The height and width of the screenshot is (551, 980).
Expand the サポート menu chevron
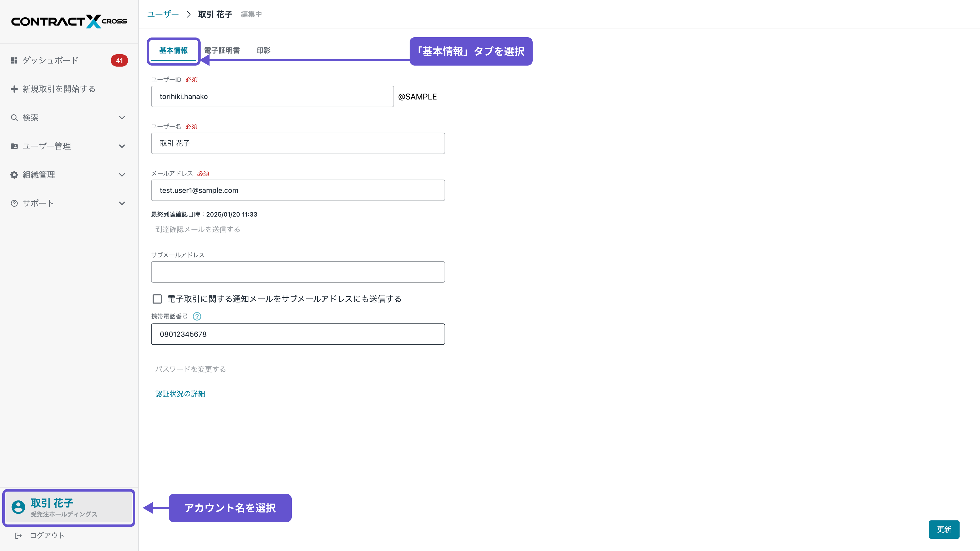click(x=122, y=204)
